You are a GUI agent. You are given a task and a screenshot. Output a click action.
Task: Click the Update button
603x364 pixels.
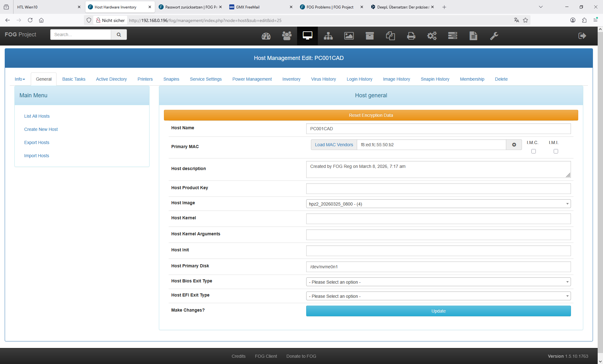point(438,311)
